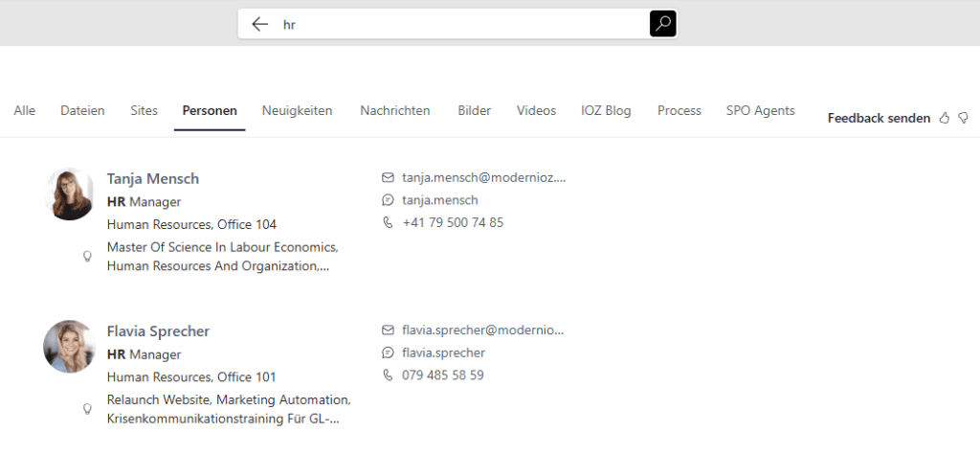Open the Neuigkeiten tab
This screenshot has height=455, width=980.
click(297, 111)
